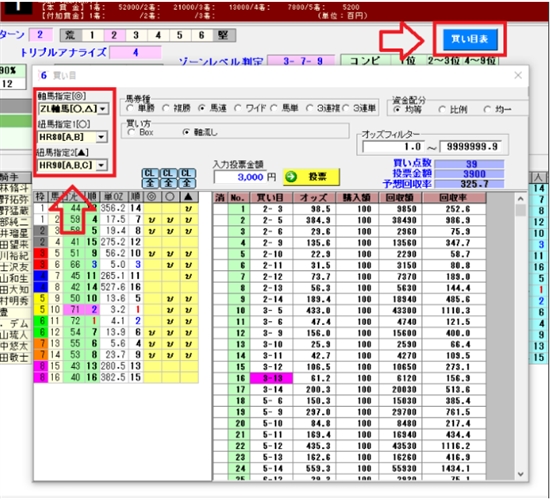Toggle ▲ check for horse number 1
Image resolution: width=550 pixels, height=500 pixels.
pyautogui.click(x=189, y=208)
